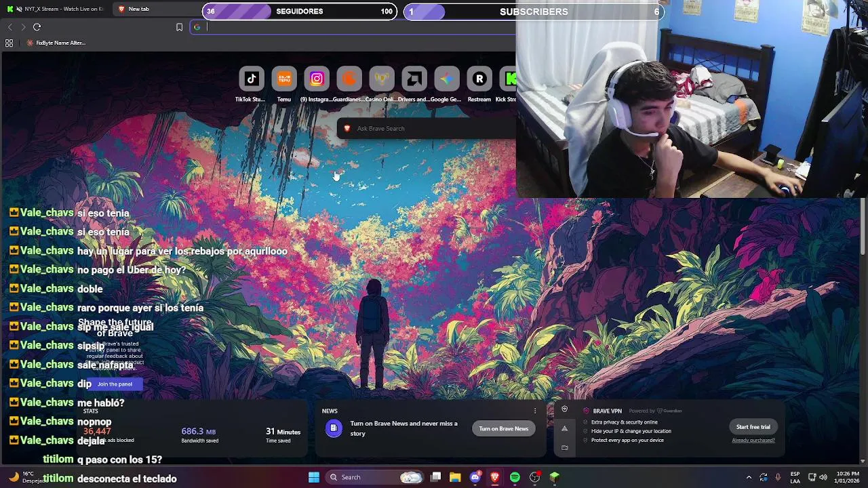Click the Brave VPN title text
Screen dimensions: 868x488
coord(607,411)
